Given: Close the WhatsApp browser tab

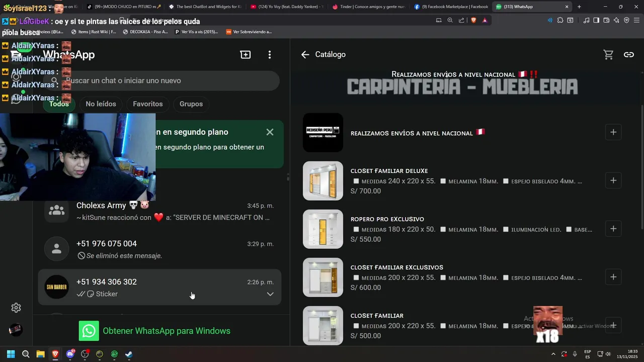Looking at the screenshot, I should pos(567,7).
